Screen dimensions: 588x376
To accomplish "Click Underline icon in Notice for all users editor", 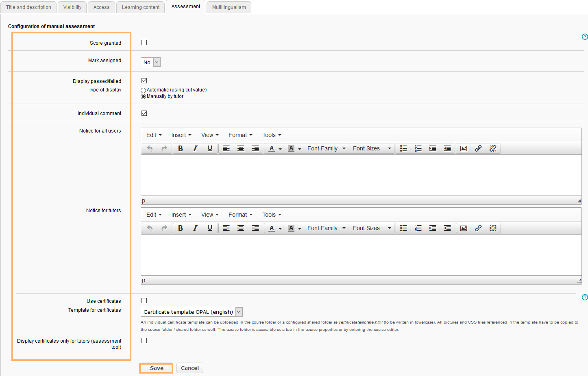I will pyautogui.click(x=210, y=149).
